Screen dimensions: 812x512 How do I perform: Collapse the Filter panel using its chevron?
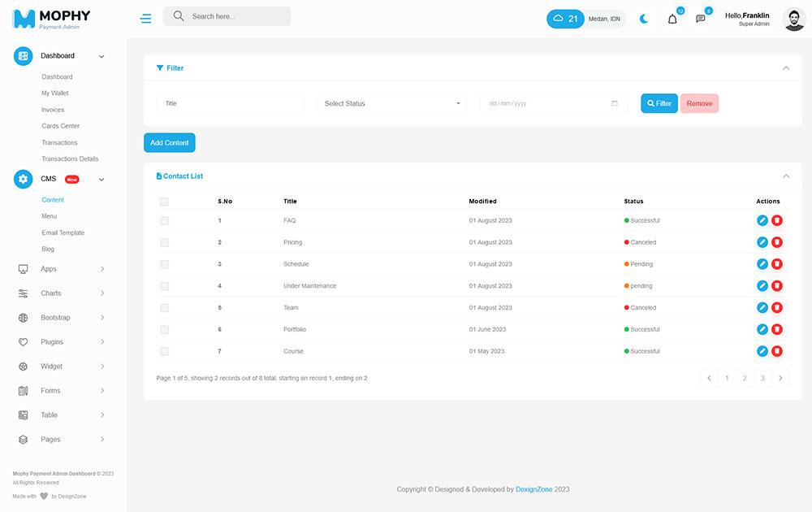(x=785, y=68)
